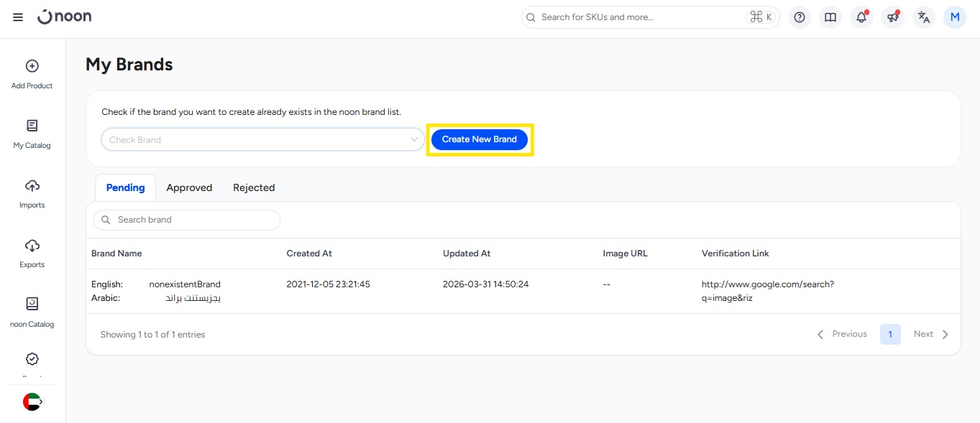Click the help question mark icon
Image resolution: width=980 pixels, height=423 pixels.
(800, 17)
